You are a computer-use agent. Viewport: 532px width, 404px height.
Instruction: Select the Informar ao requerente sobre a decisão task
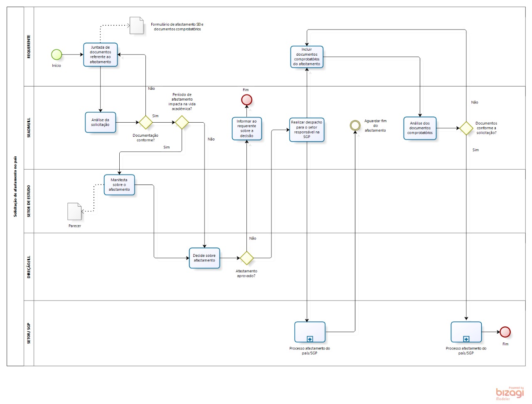pyautogui.click(x=246, y=128)
